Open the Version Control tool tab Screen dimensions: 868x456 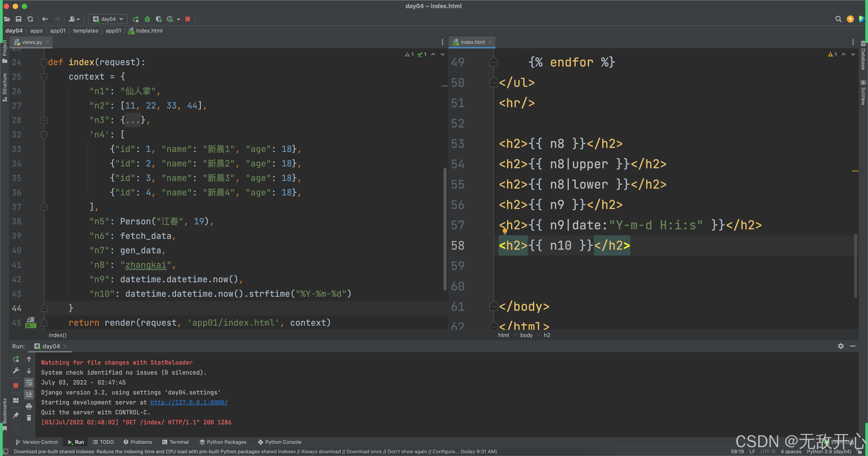point(37,442)
